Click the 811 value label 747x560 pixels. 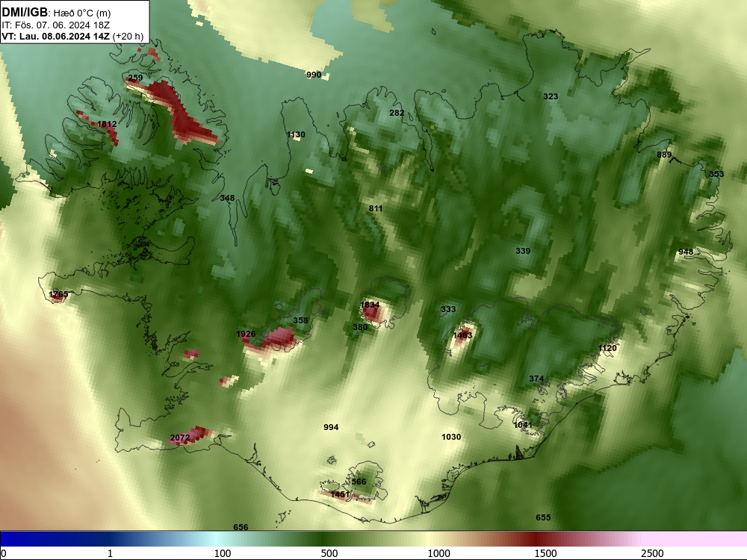coord(376,208)
